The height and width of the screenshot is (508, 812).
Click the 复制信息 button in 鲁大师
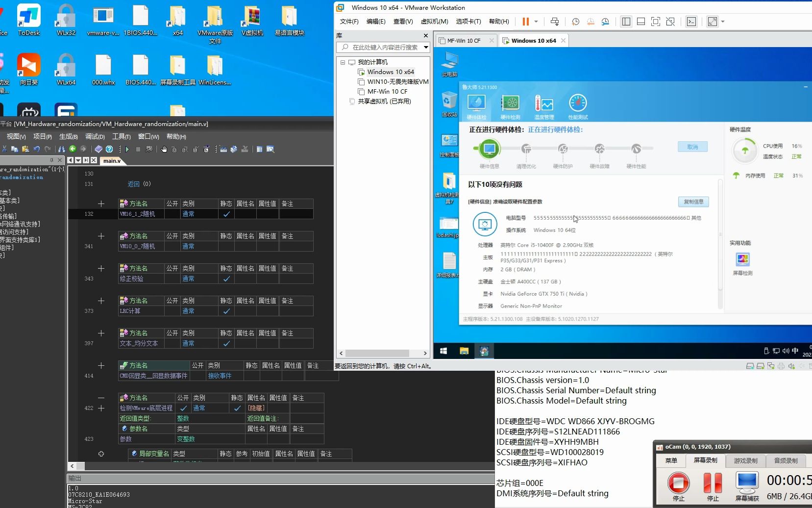[x=693, y=202]
